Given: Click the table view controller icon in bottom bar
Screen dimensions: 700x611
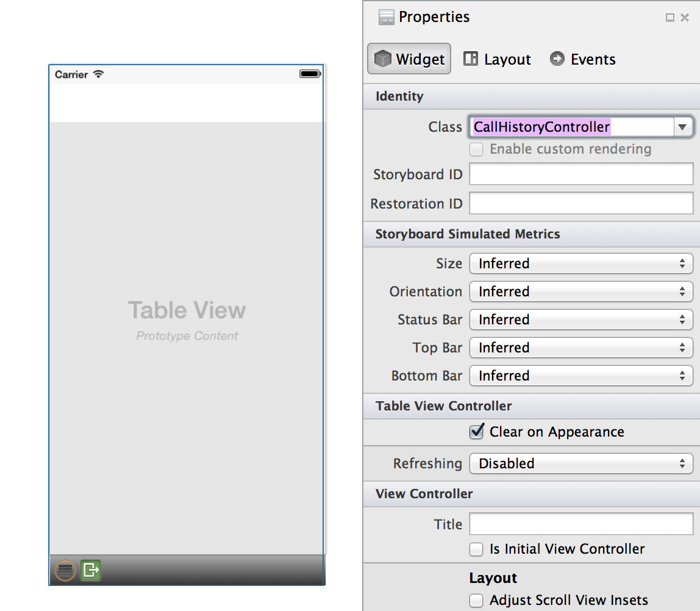Looking at the screenshot, I should click(x=65, y=570).
